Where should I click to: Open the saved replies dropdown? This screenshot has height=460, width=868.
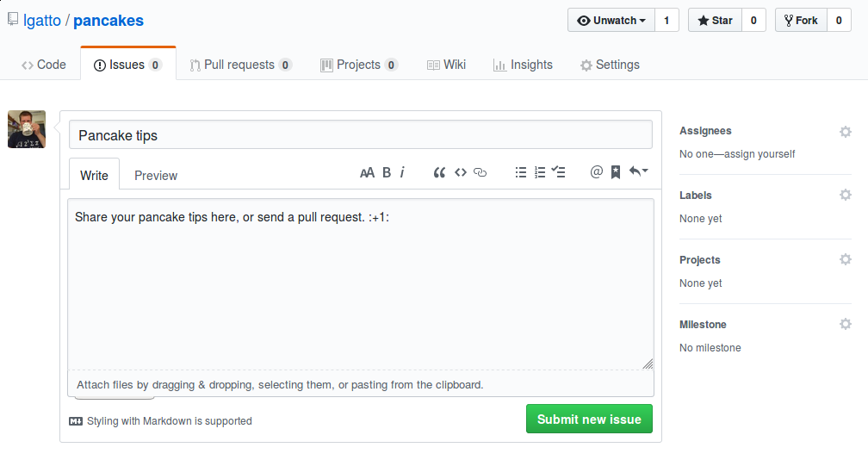(x=638, y=172)
